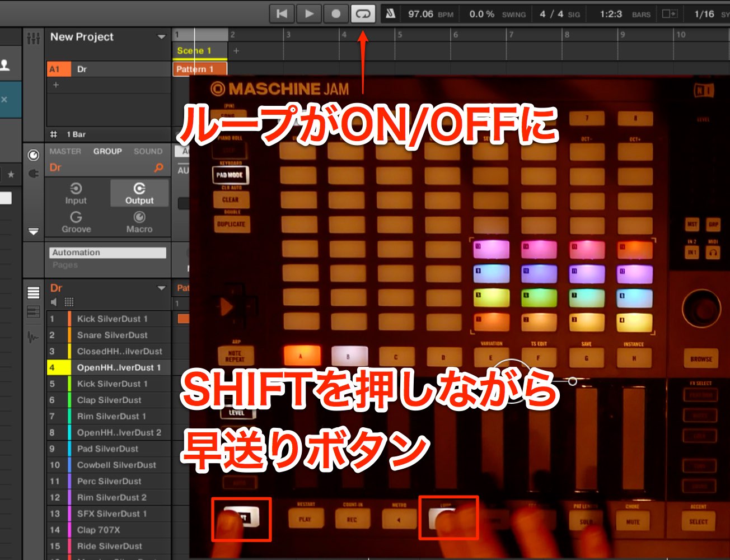Screen dimensions: 730x560
Task: Select the Pattern 1 block
Action: click(200, 69)
